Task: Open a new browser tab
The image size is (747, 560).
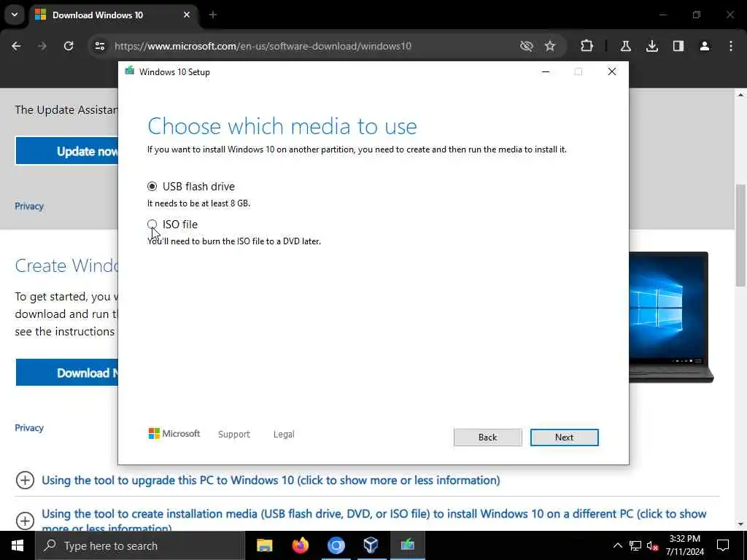Action: click(213, 15)
